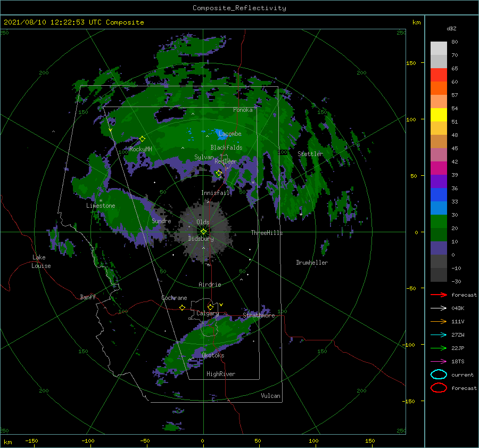Click the Banff label

88,297
